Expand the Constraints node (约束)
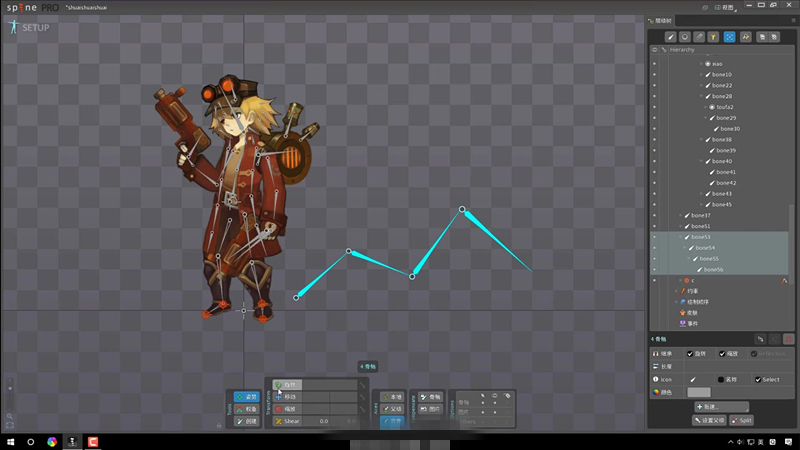This screenshot has width=800, height=450. 677,291
